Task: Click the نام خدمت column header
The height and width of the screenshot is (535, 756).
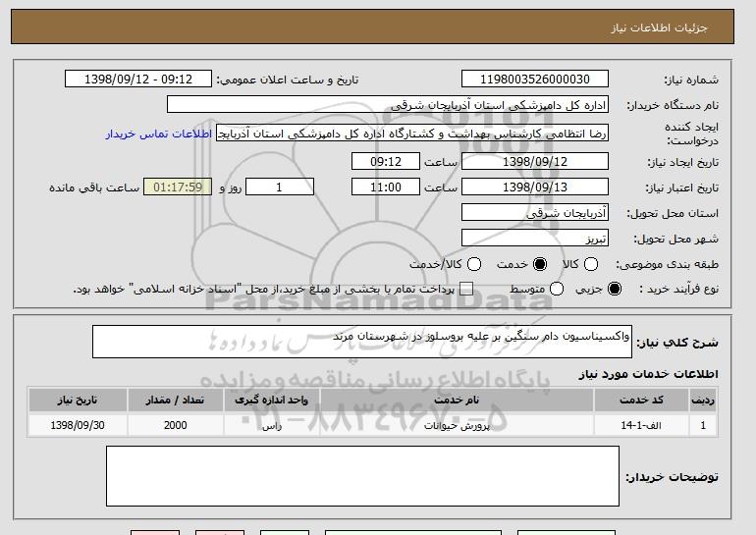Action: [457, 401]
